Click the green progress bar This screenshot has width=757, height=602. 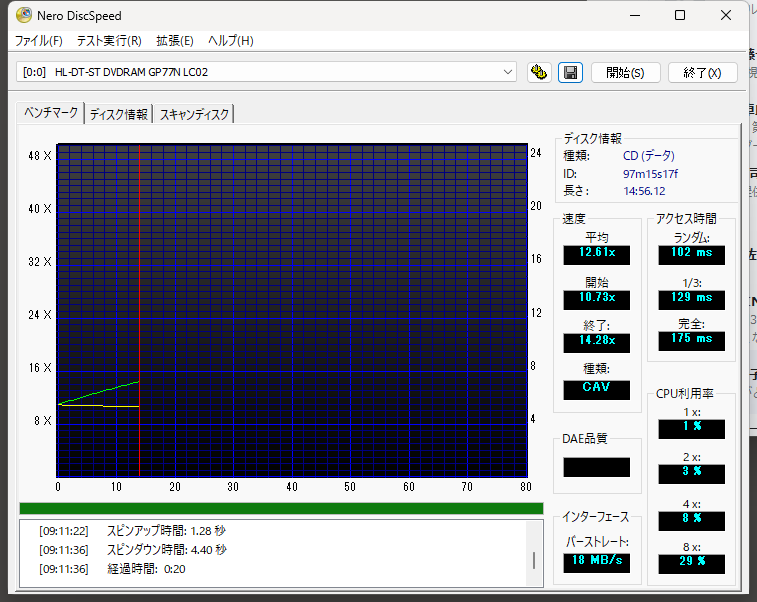point(281,508)
